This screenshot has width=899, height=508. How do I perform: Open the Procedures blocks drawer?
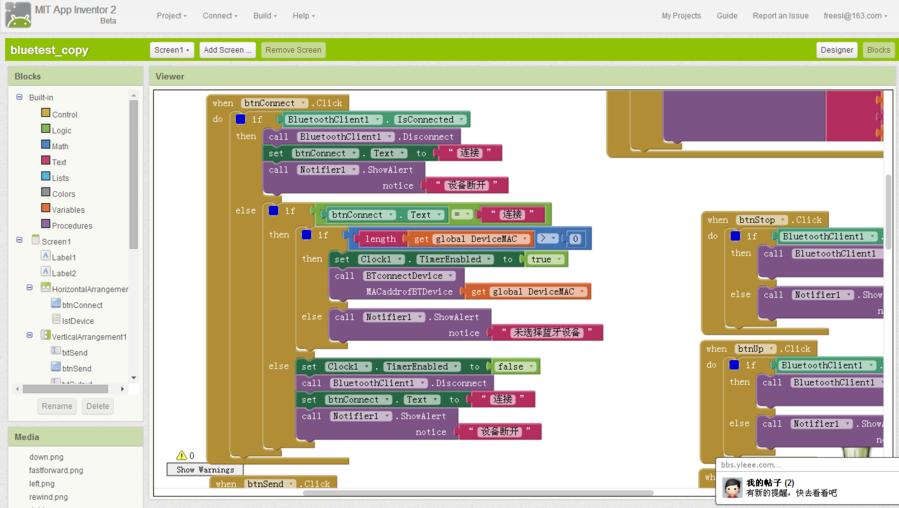71,226
